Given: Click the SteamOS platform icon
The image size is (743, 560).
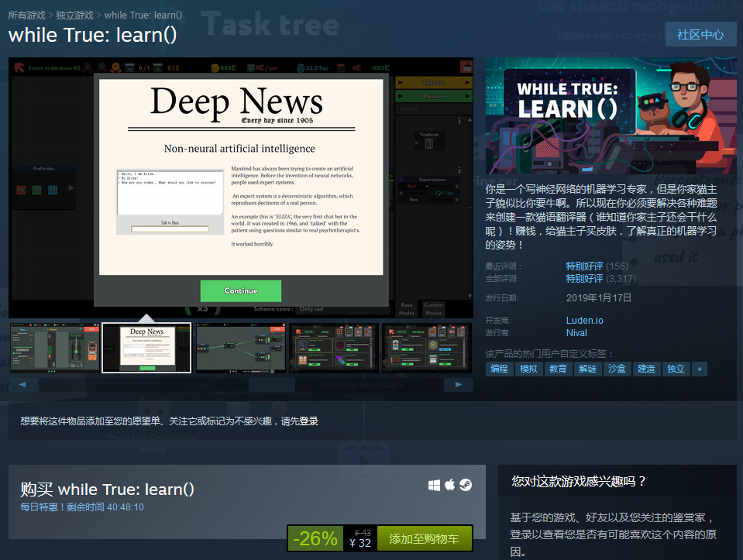Looking at the screenshot, I should click(466, 485).
